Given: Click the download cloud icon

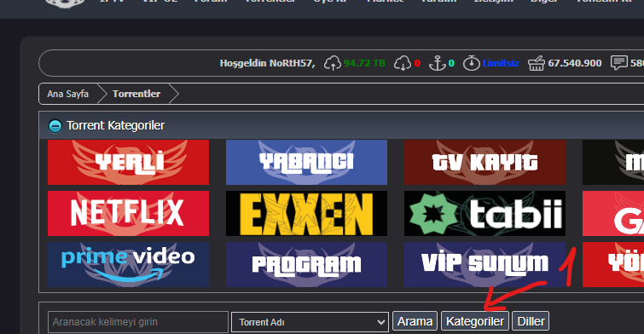Looking at the screenshot, I should [403, 63].
